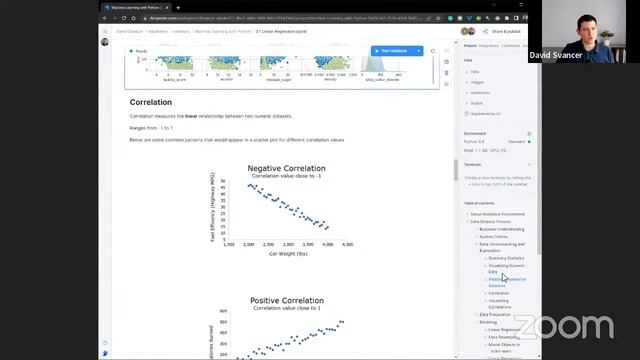The image size is (640, 360).
Task: Click the Environment settings gear icon
Action: (x=529, y=134)
